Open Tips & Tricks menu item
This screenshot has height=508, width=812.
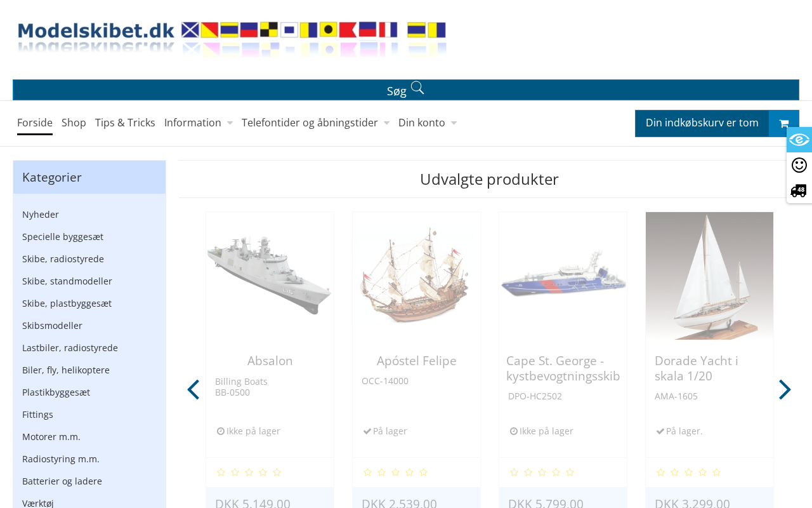(125, 123)
